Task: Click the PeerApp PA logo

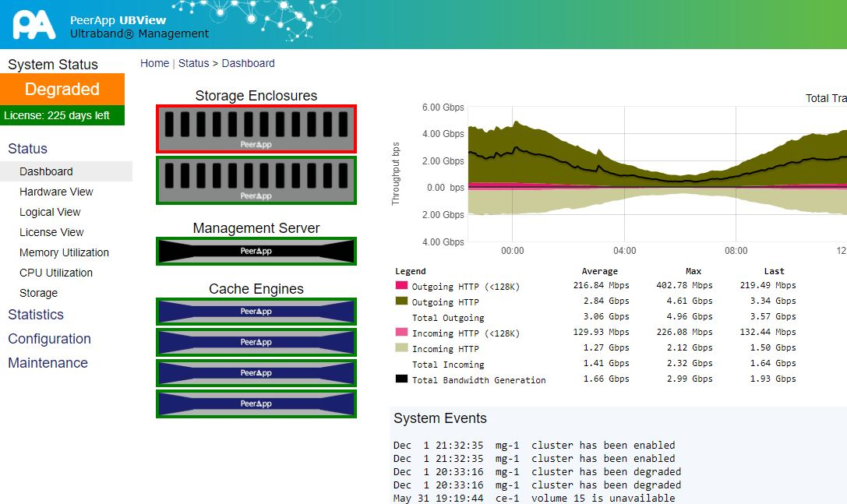Action: 34,24
